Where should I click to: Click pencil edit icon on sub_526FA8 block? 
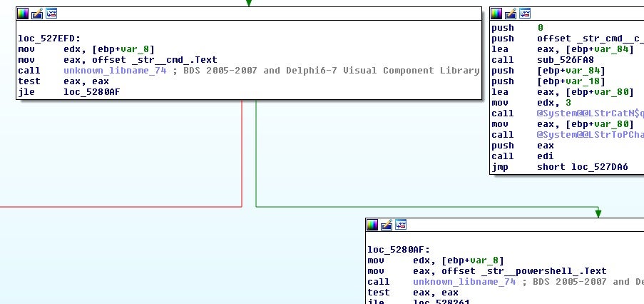coord(511,14)
